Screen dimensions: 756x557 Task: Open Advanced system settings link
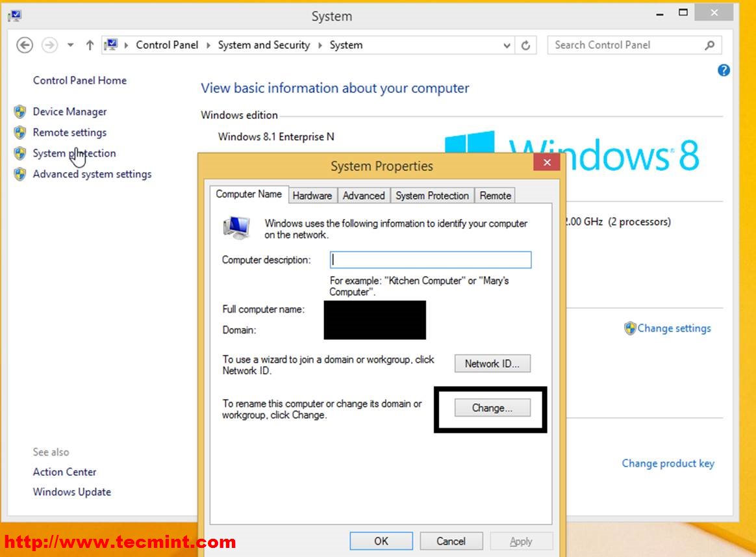coord(92,174)
